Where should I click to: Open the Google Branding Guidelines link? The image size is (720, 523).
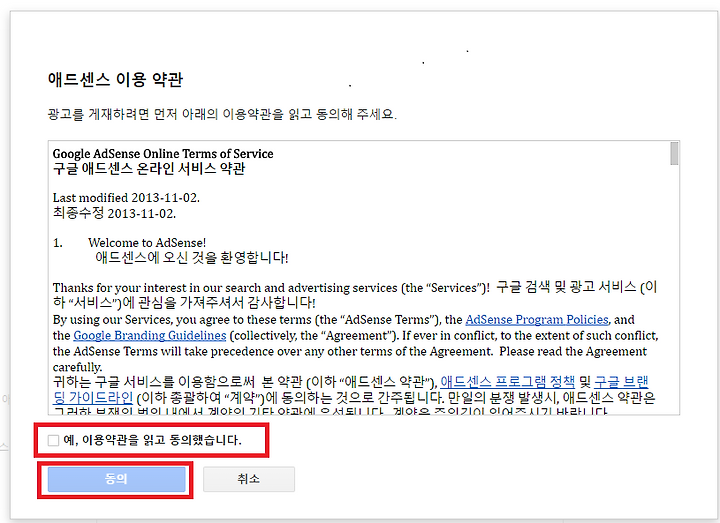[150, 336]
